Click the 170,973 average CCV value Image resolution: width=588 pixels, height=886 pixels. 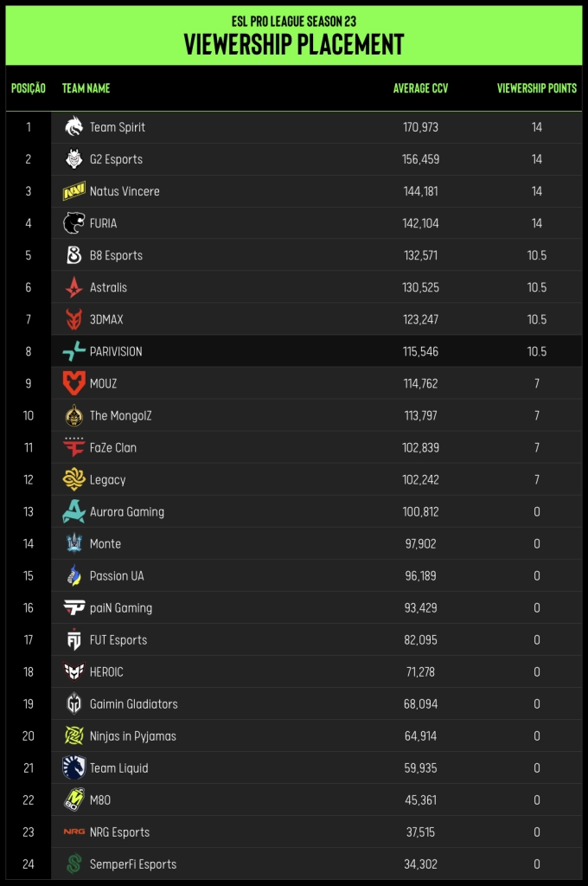pyautogui.click(x=420, y=127)
